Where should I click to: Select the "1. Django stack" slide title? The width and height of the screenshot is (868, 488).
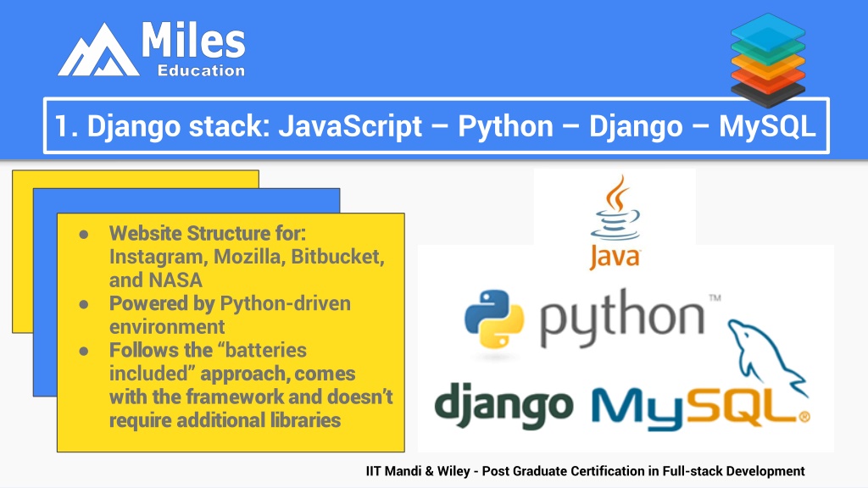point(435,126)
